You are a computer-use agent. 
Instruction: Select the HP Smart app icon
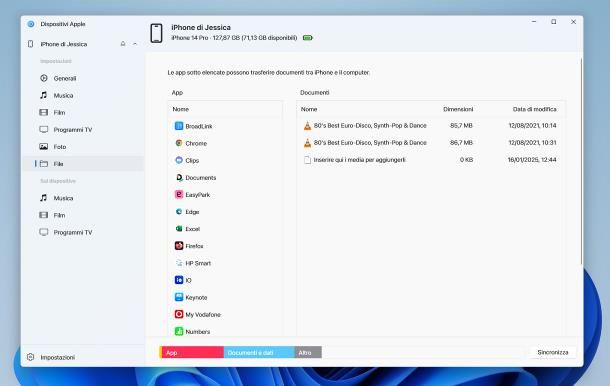179,263
